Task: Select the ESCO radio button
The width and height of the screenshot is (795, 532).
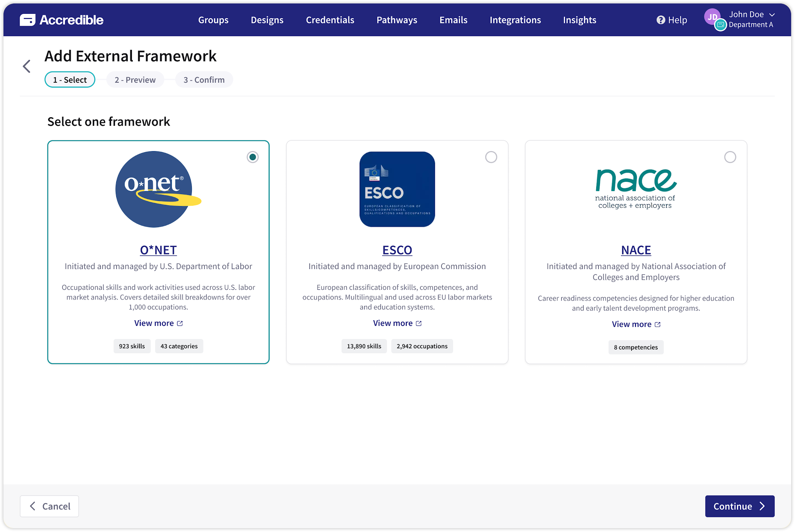Action: click(x=491, y=157)
